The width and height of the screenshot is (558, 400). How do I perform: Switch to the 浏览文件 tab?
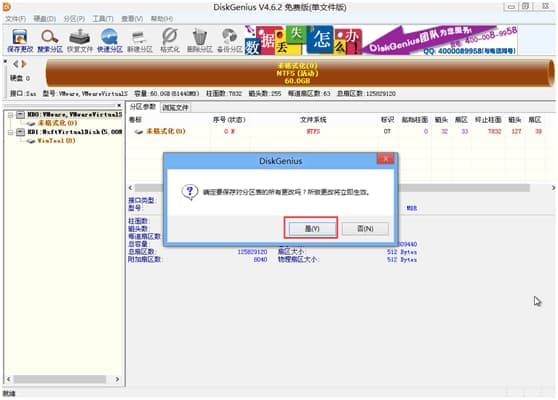pyautogui.click(x=175, y=107)
